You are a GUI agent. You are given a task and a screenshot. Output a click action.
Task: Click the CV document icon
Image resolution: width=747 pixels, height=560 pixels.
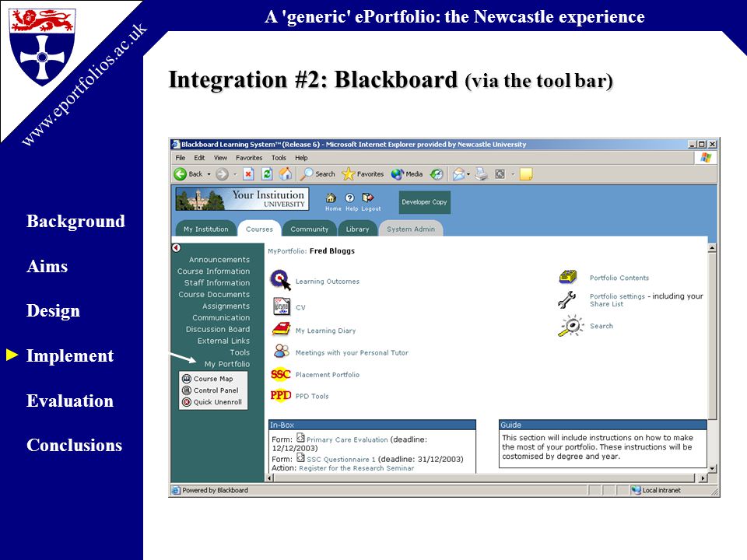282,306
